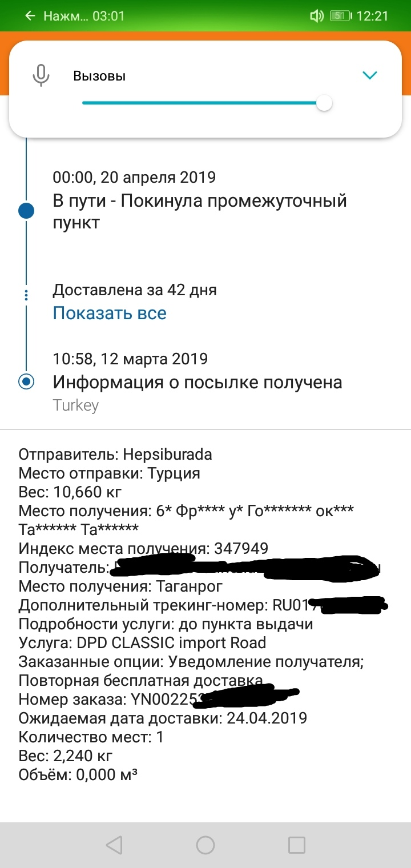411x868 pixels.
Task: Tap the microphone icon beside Вызовы
Action: pos(41,75)
